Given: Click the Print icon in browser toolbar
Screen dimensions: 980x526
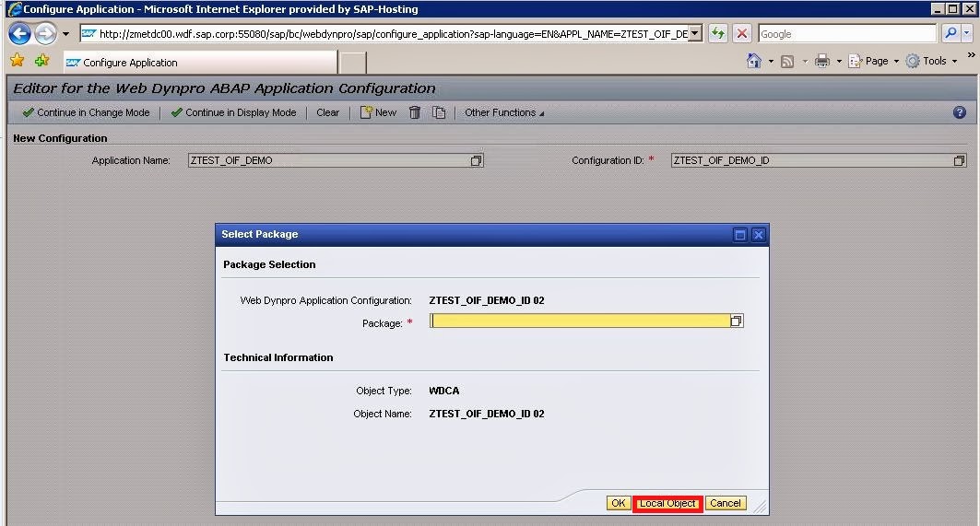Looking at the screenshot, I should pyautogui.click(x=822, y=61).
